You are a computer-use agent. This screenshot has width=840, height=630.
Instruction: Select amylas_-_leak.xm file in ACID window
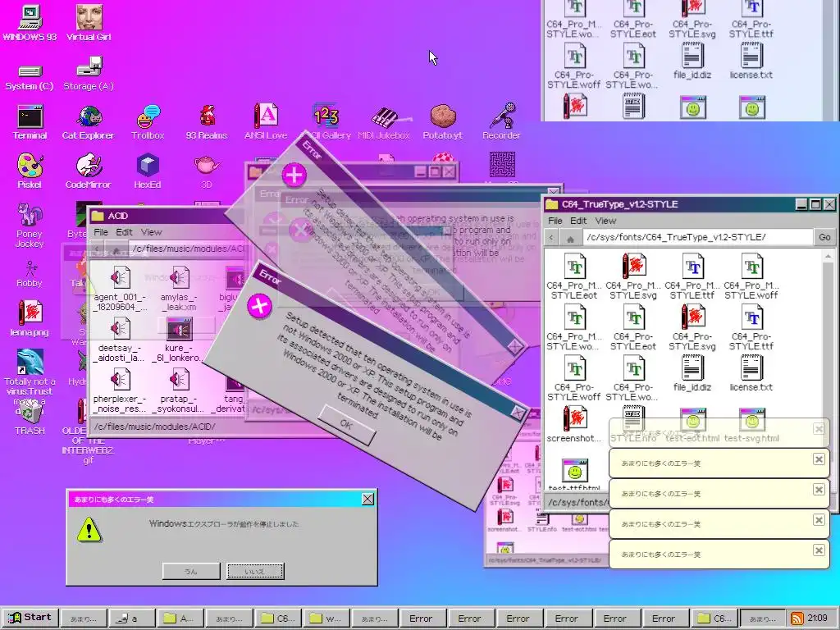point(179,290)
